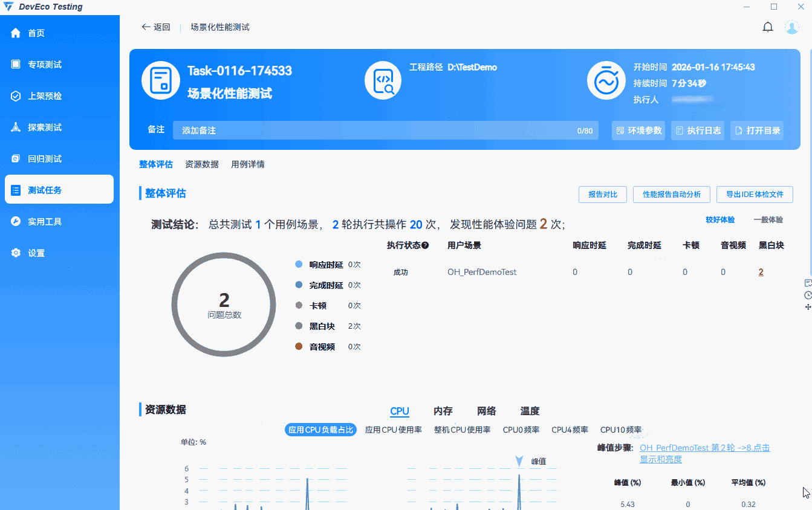Click the 添加备注 note input field
Viewport: 812px width, 510px height.
point(386,131)
